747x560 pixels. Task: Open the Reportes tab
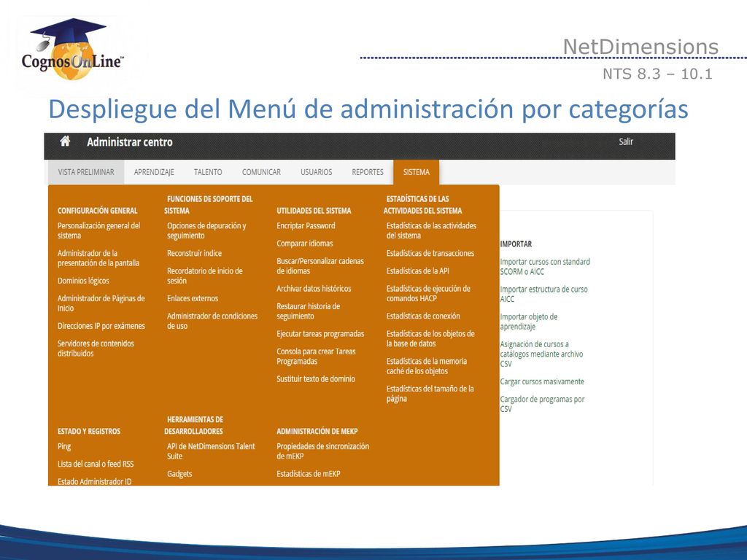[x=368, y=172]
